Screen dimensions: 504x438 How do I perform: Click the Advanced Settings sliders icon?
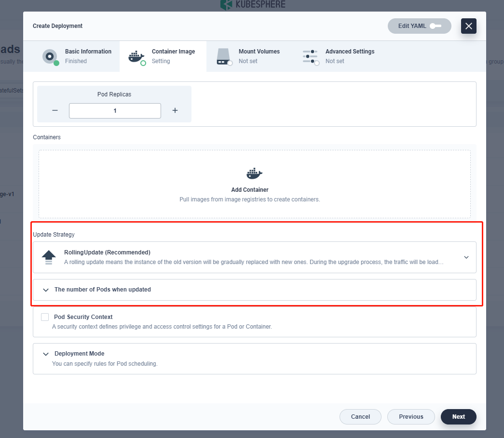click(x=310, y=56)
